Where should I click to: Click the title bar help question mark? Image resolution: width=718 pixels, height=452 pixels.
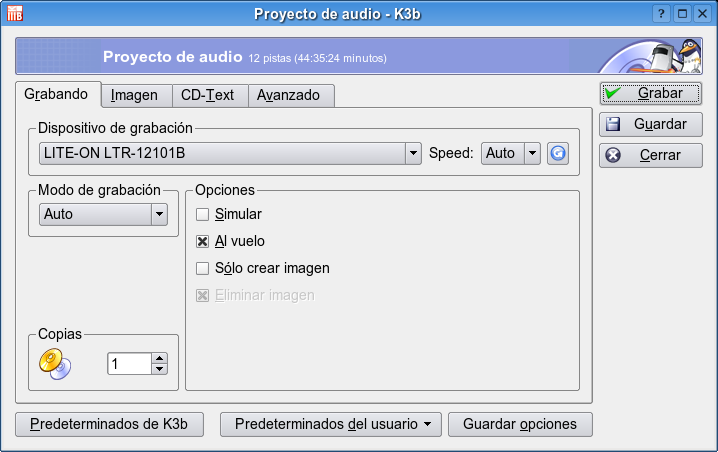pos(660,14)
